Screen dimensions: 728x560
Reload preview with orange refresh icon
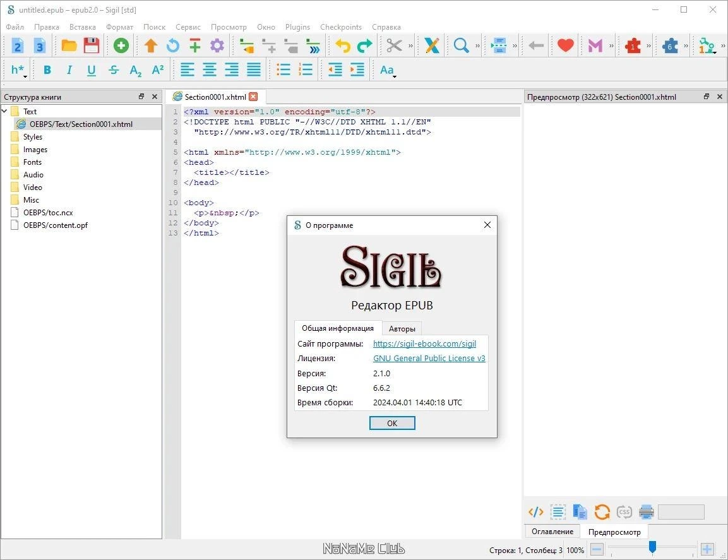[602, 512]
